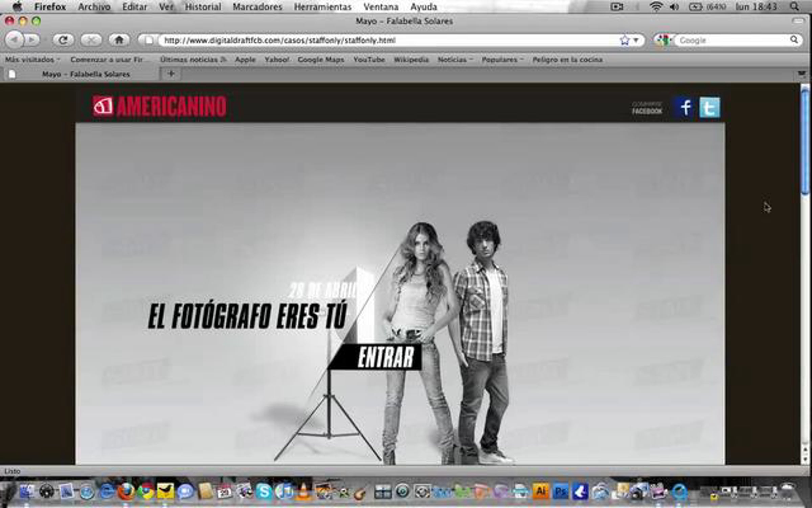This screenshot has width=812, height=508.
Task: Open Skype from the Dock
Action: [264, 491]
